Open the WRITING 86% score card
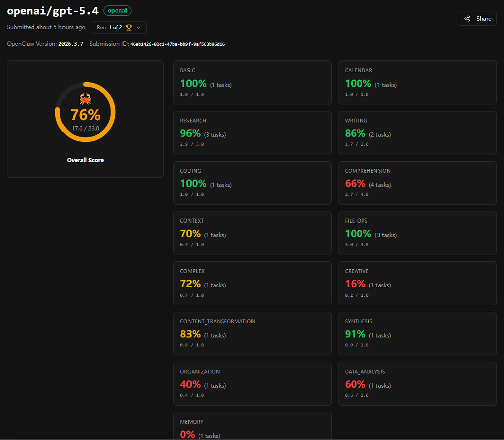 [417, 133]
